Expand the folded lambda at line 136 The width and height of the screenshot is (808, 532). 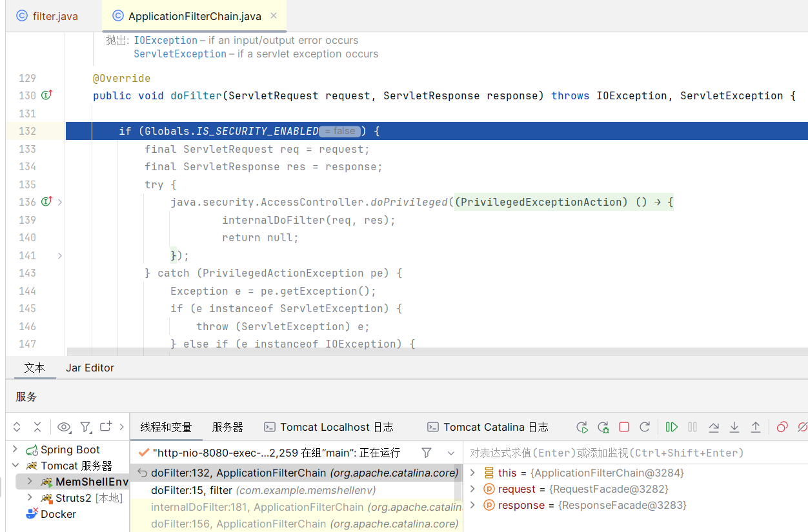coord(59,202)
